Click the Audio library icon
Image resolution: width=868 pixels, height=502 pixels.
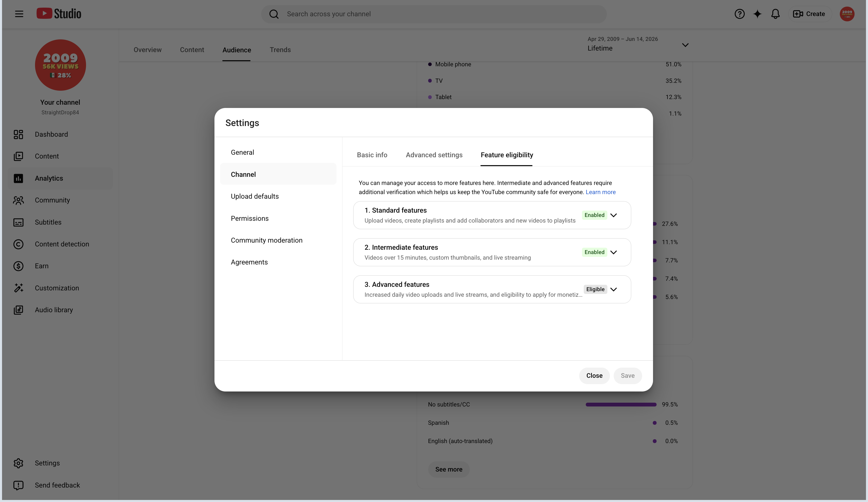coord(18,310)
